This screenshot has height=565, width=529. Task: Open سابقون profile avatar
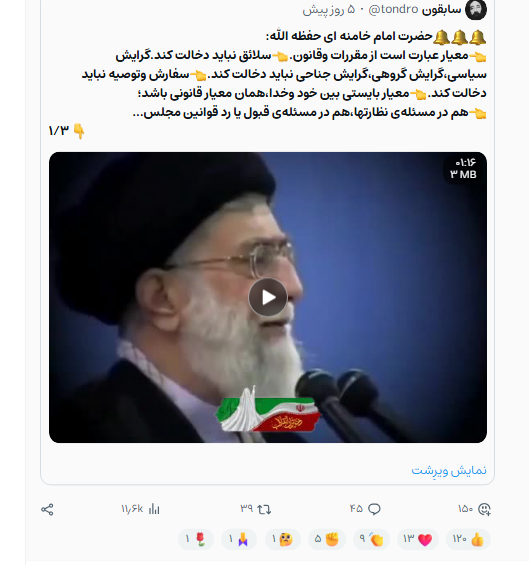(x=476, y=10)
